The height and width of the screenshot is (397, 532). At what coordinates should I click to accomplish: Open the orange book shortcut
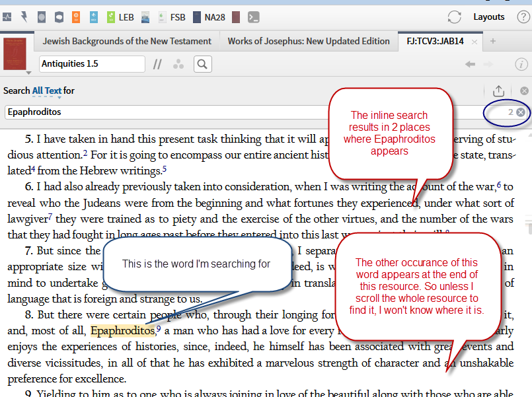pos(76,17)
